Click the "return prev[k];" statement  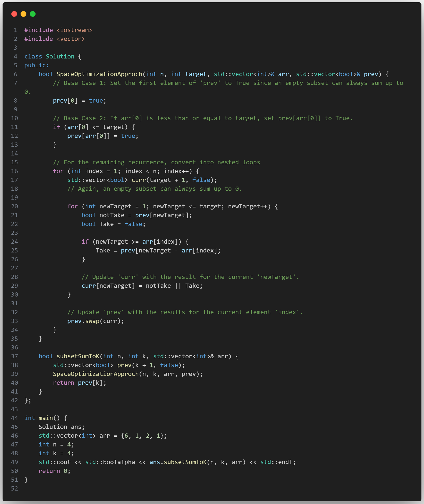(x=79, y=383)
